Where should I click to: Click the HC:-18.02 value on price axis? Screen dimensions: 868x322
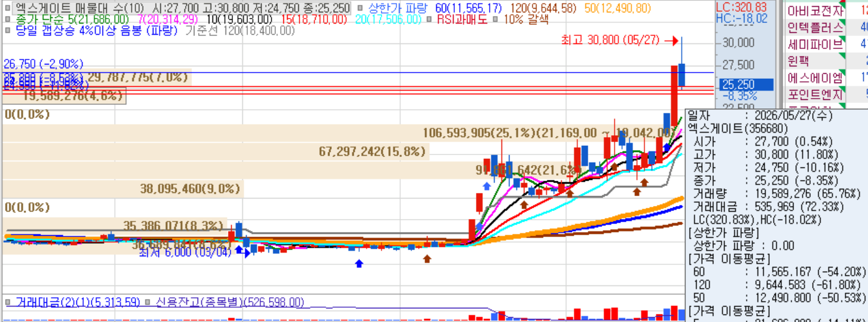[x=741, y=19]
